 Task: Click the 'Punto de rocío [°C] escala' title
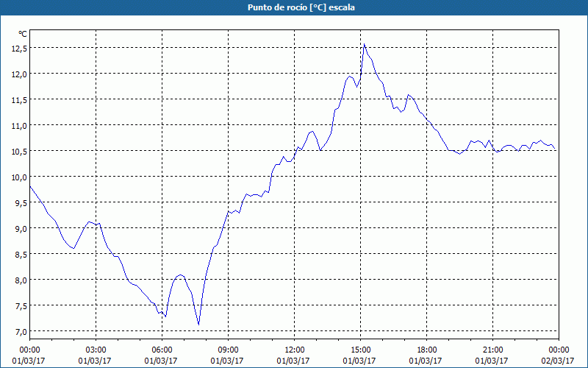pyautogui.click(x=301, y=7)
